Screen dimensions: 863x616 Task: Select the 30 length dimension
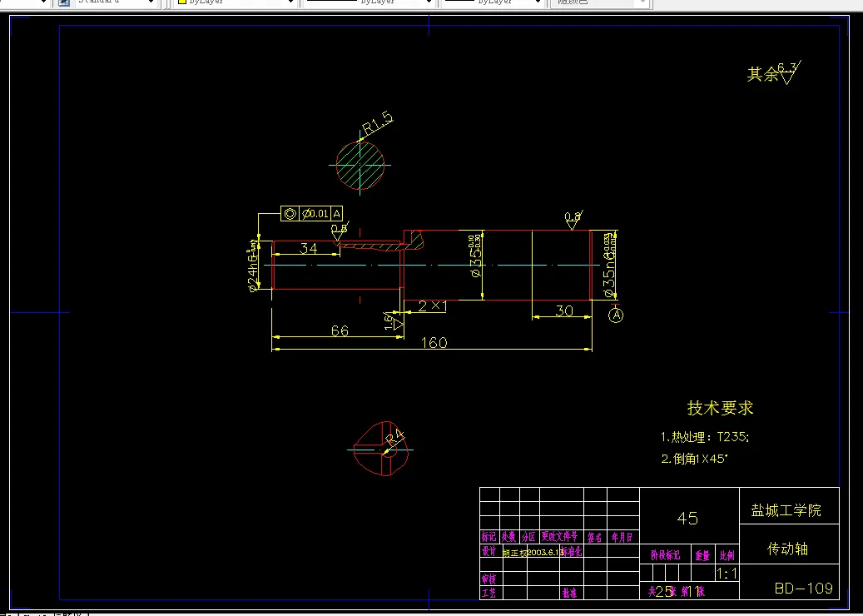(x=564, y=310)
